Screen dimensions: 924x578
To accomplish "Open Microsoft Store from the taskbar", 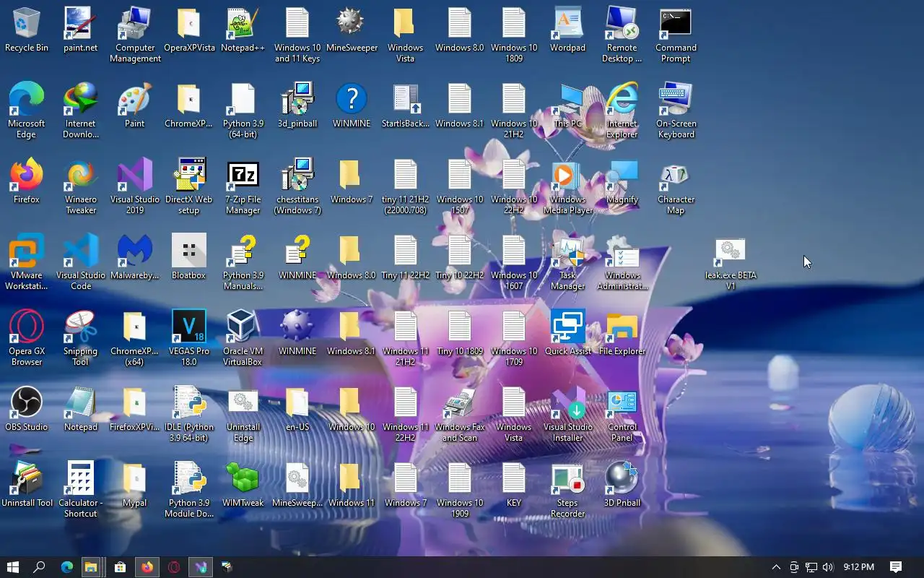I will click(x=120, y=567).
